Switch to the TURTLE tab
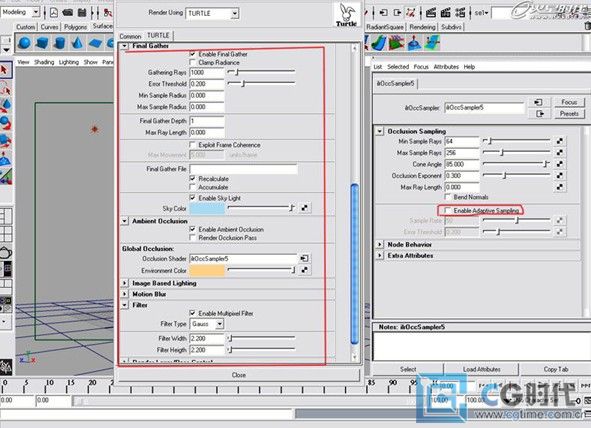The height and width of the screenshot is (428, 591). tap(158, 35)
